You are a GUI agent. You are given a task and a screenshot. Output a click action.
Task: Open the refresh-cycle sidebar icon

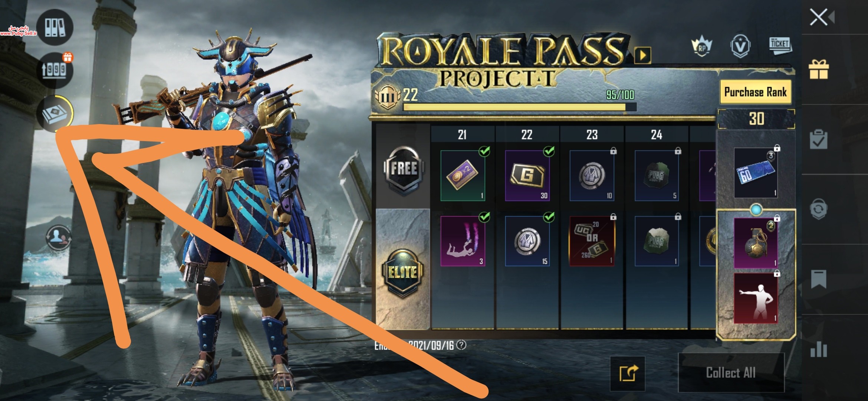(819, 209)
